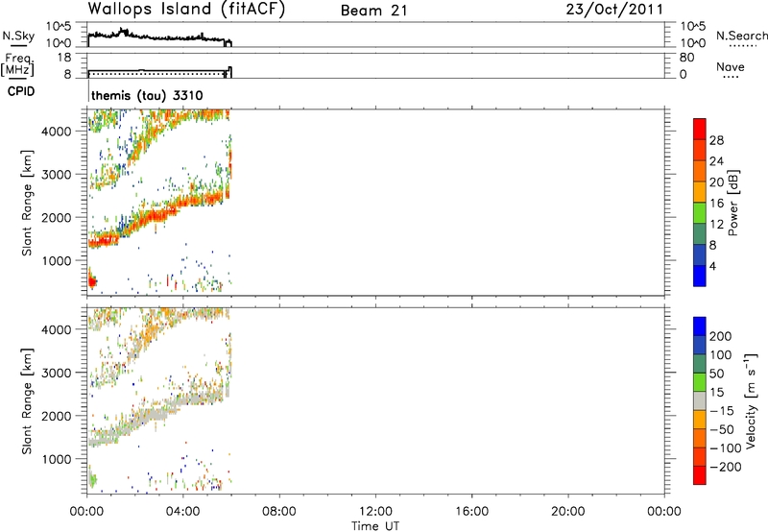Image resolution: width=768 pixels, height=532 pixels.
Task: Click the '-15' velocity colorbar tick
Action: 722,410
